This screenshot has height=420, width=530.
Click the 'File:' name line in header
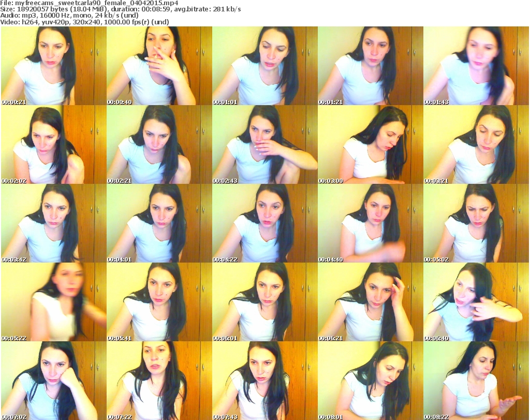point(89,3)
